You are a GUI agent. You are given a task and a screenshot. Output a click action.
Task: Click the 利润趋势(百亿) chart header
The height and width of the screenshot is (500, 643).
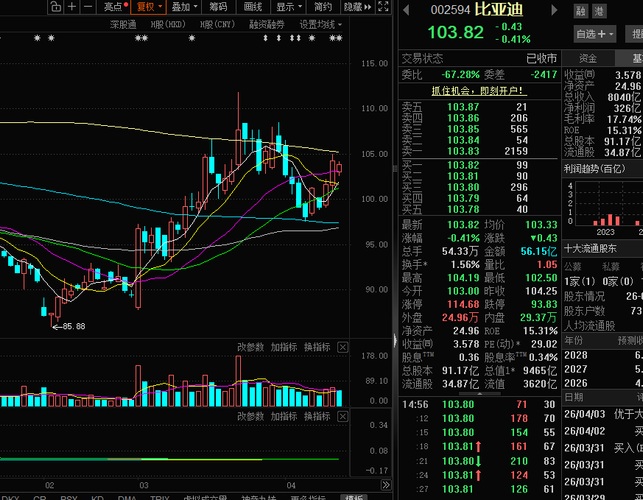pos(595,169)
